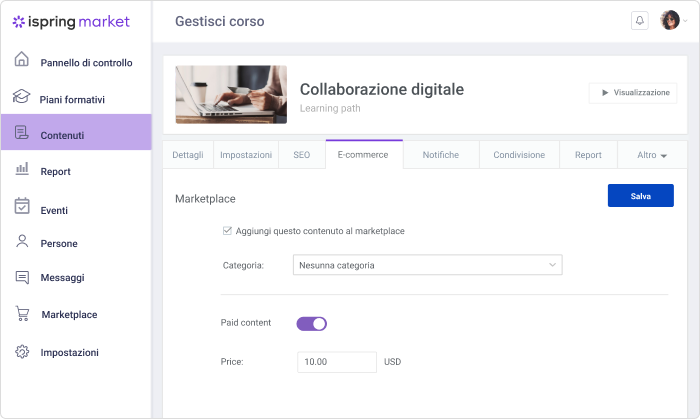
Task: Expand the user account menu chevron
Action: [x=685, y=21]
